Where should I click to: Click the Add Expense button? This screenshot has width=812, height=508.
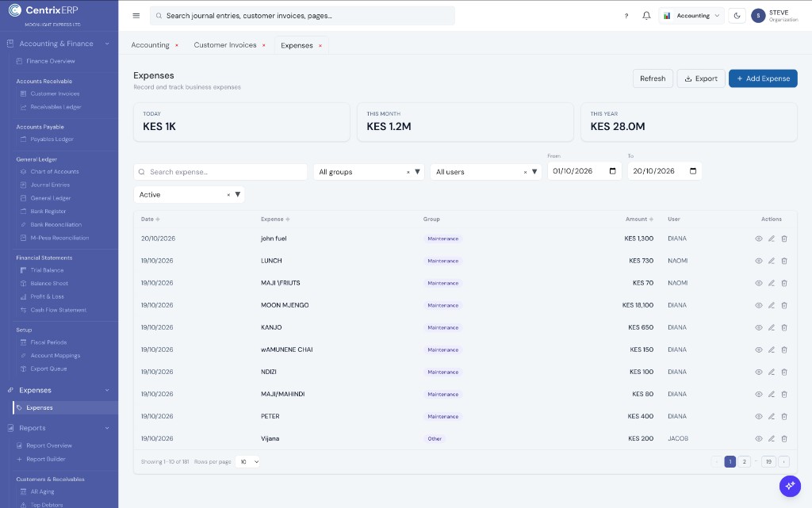click(x=763, y=78)
